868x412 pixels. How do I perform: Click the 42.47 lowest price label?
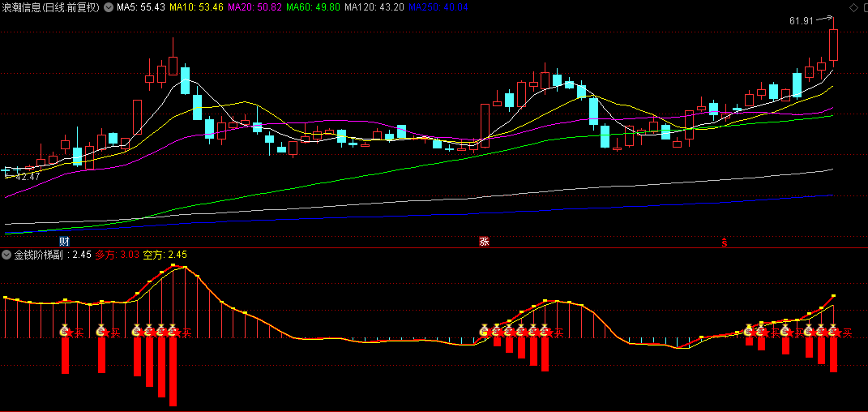pos(28,177)
